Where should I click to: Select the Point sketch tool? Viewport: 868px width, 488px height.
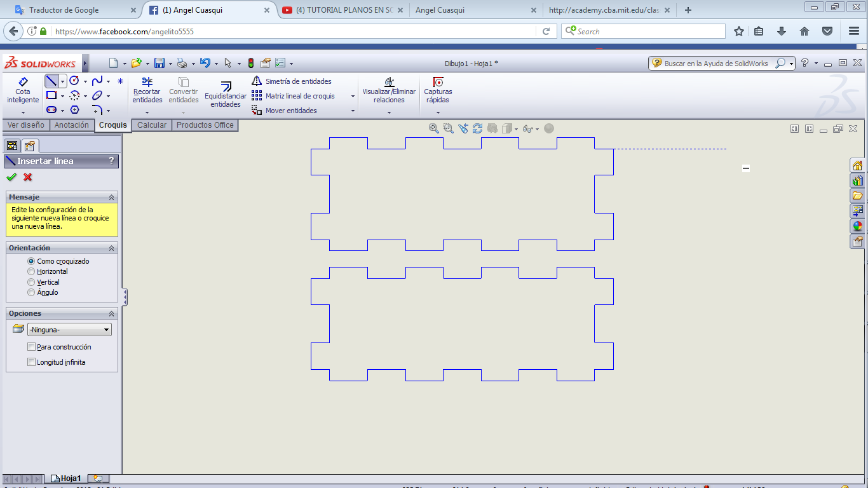click(x=120, y=81)
